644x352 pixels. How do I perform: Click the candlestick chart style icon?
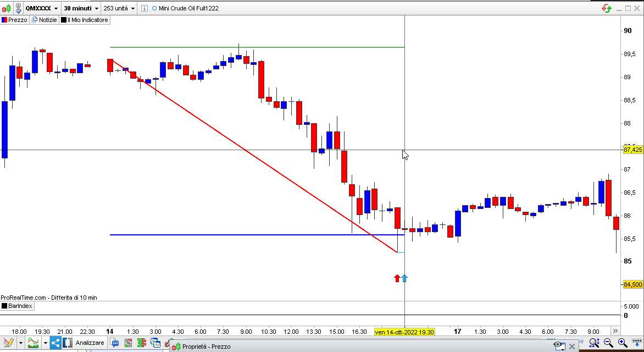pyautogui.click(x=7, y=8)
